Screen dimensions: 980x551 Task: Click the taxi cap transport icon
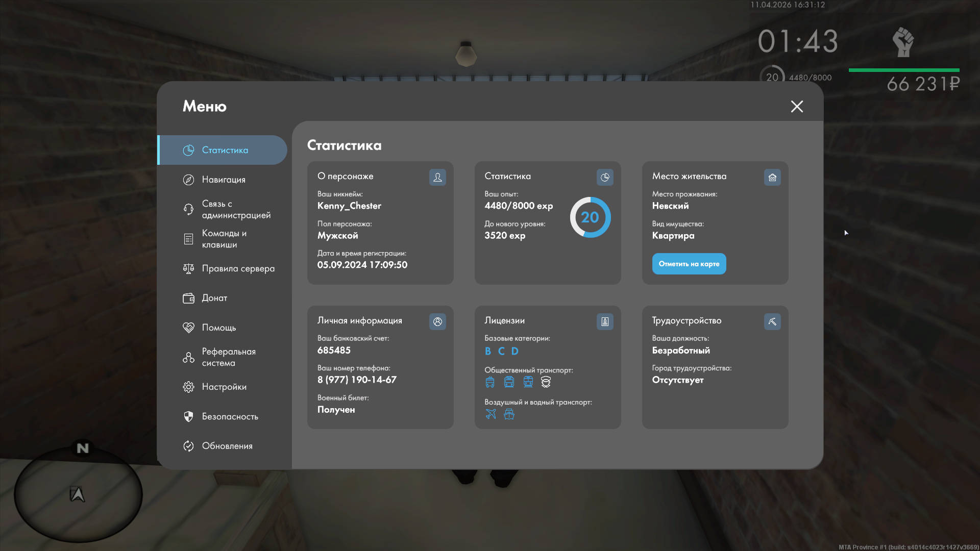click(546, 382)
